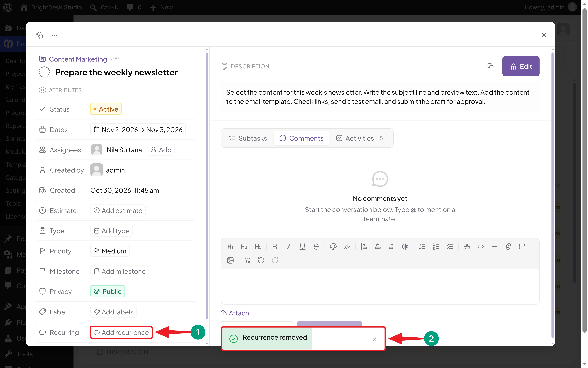
Task: Open the three-dot more options menu
Action: (54, 35)
